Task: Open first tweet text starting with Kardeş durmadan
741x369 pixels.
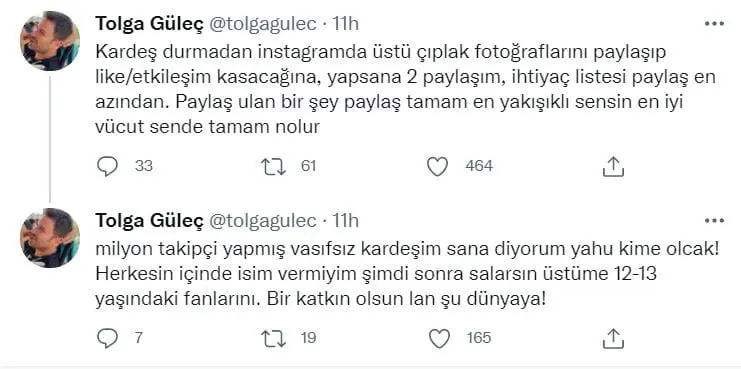Action: pyautogui.click(x=405, y=90)
